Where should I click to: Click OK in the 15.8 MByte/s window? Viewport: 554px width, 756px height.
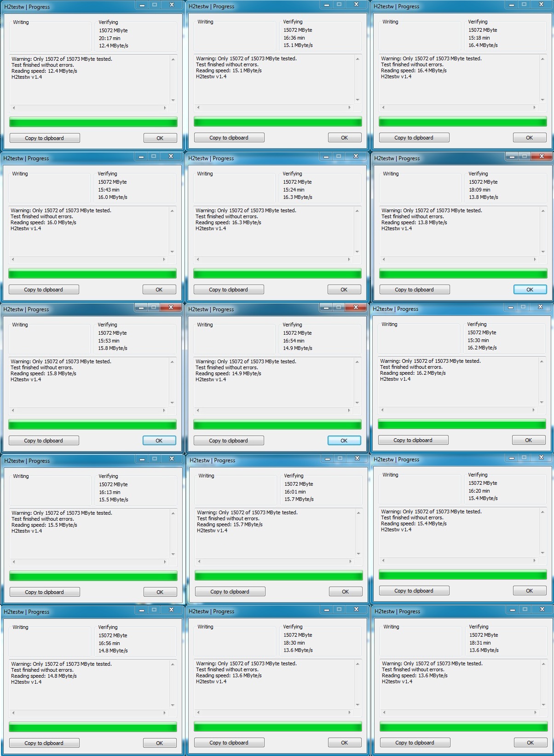tap(159, 441)
